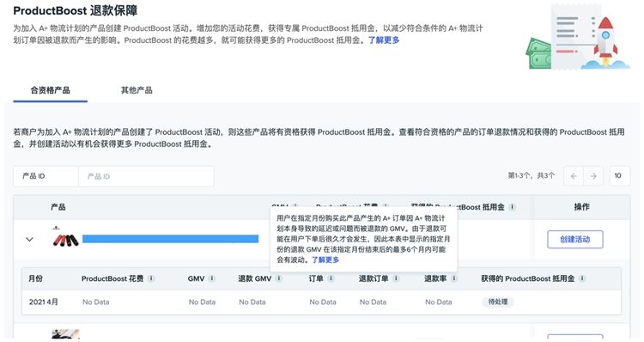Open the 产品 ID search type selector
This screenshot has width=644, height=342.
46,176
